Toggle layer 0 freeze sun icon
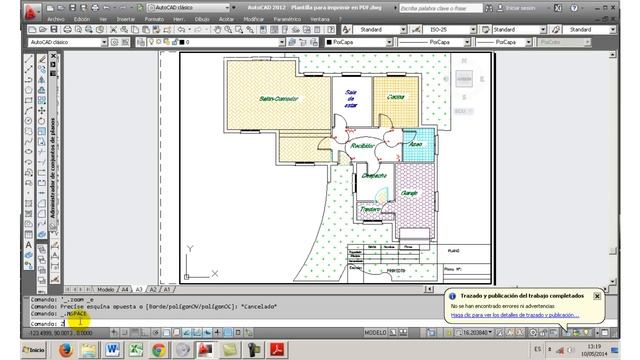640x360 pixels. point(159,42)
